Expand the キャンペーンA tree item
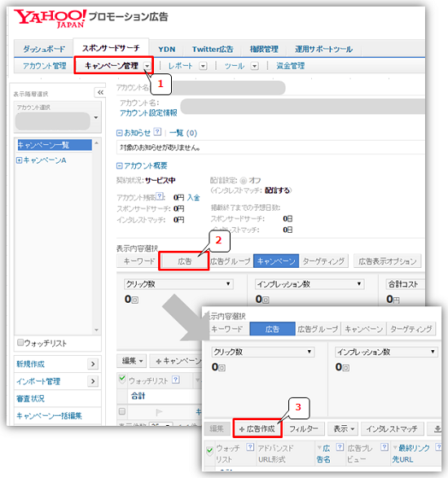448x478 pixels. click(19, 160)
